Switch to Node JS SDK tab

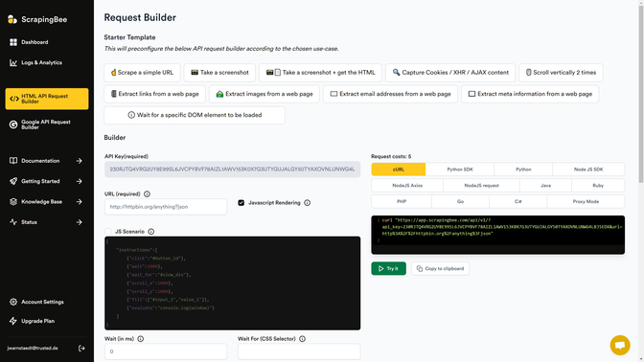click(x=588, y=170)
